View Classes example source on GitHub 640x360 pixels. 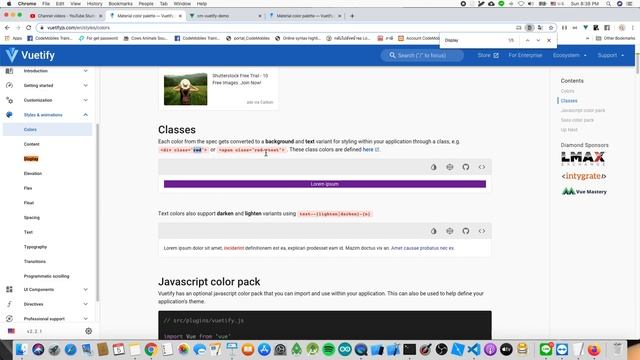(466, 167)
